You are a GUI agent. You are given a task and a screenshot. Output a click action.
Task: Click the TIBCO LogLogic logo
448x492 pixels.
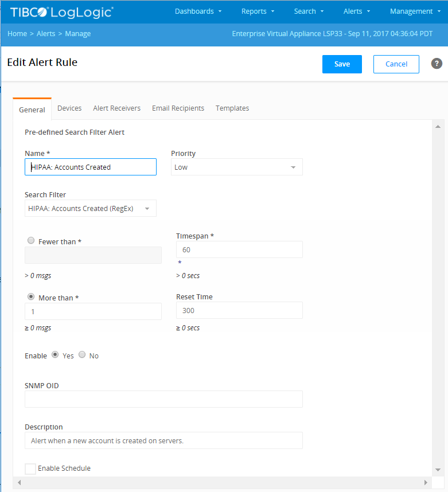pyautogui.click(x=62, y=12)
